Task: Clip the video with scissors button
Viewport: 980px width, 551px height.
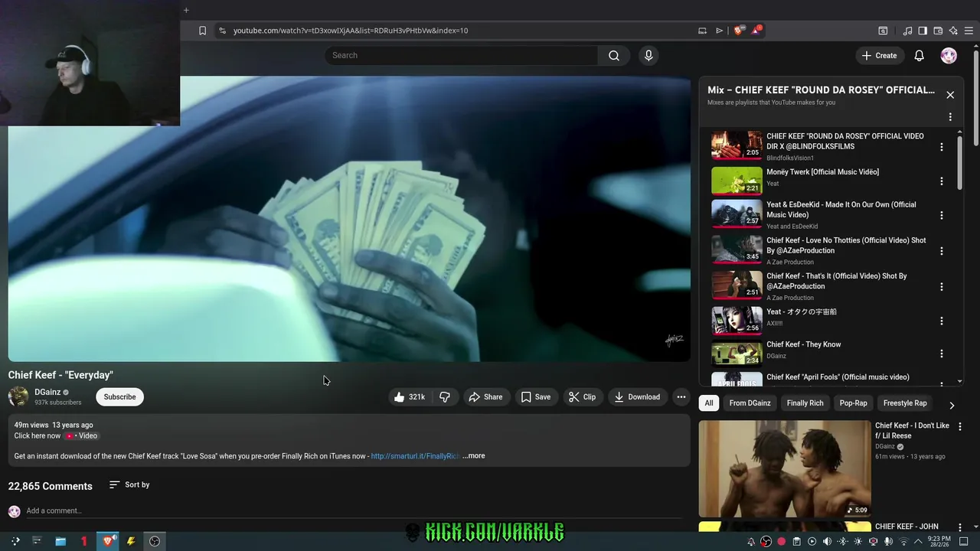Action: (x=583, y=397)
